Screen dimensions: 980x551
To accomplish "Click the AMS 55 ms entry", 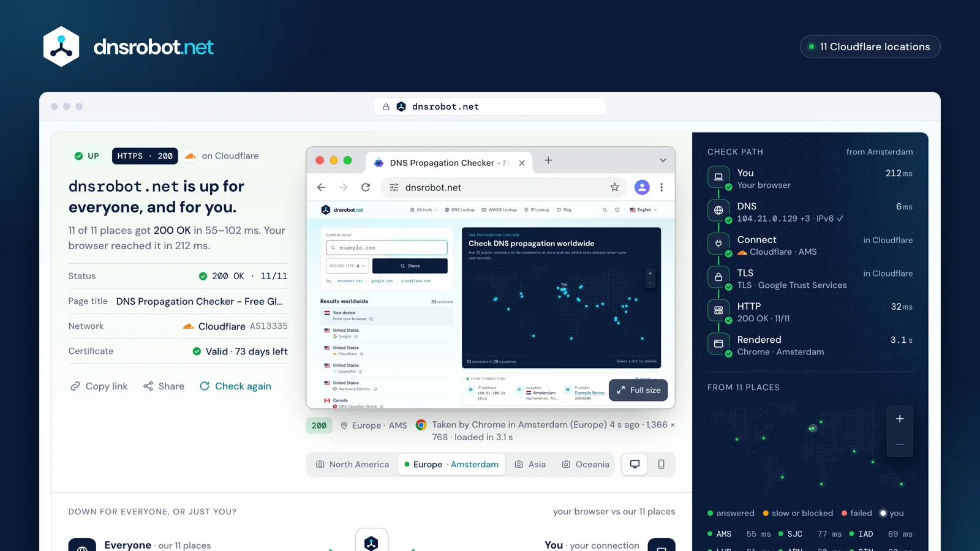I will 739,534.
